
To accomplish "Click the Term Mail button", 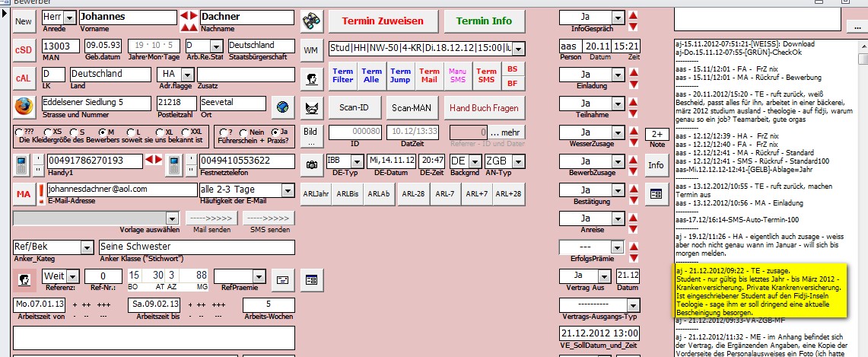I will [x=430, y=75].
